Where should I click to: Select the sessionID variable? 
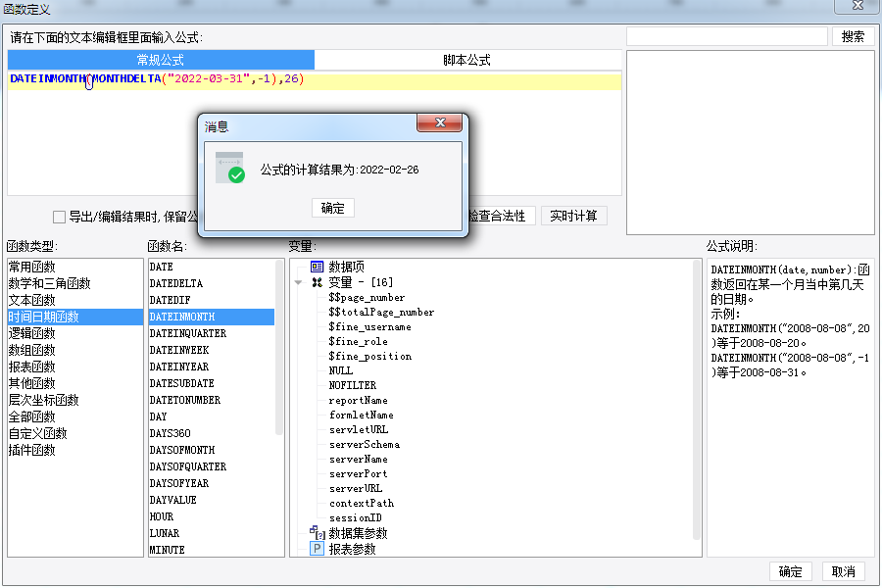click(356, 517)
